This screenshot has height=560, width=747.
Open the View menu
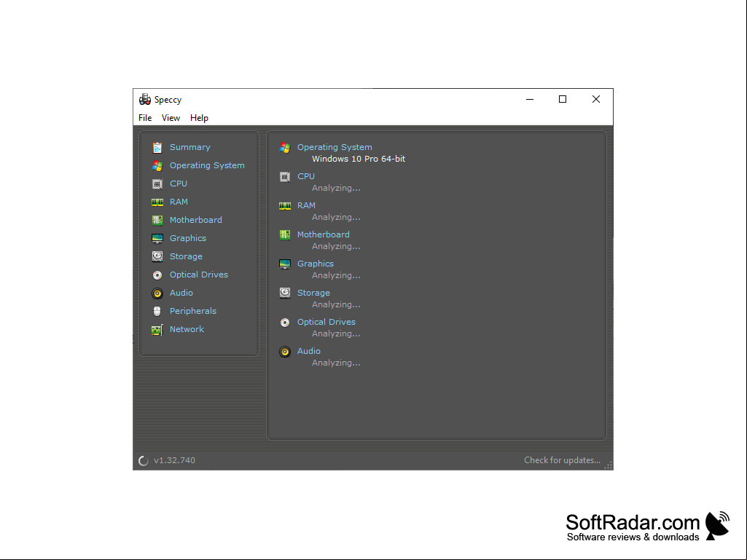pyautogui.click(x=171, y=118)
